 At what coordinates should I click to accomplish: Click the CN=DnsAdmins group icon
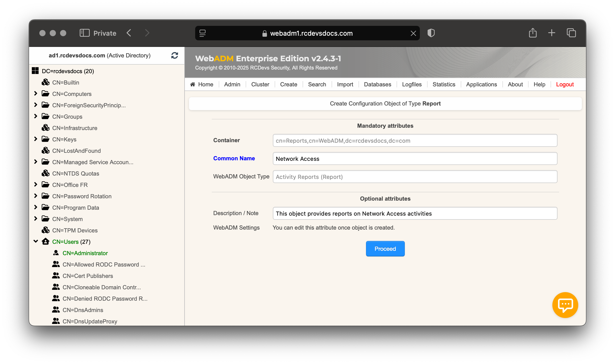(x=56, y=310)
